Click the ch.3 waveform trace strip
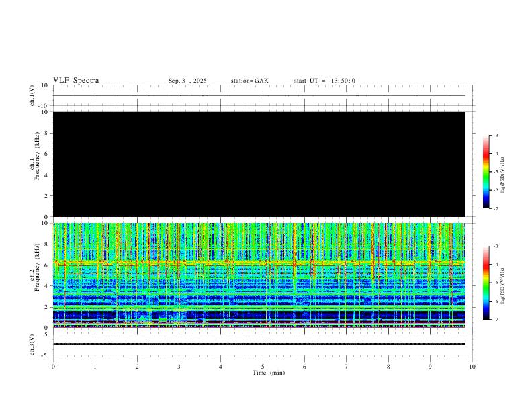 point(259,344)
